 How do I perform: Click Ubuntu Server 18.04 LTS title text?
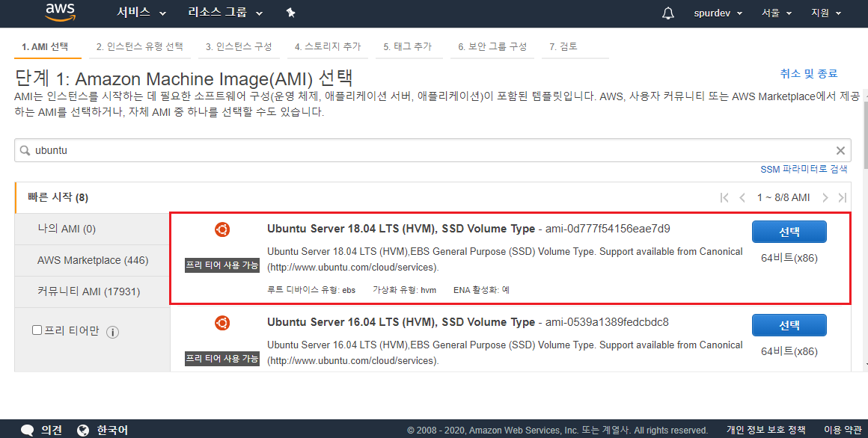401,229
